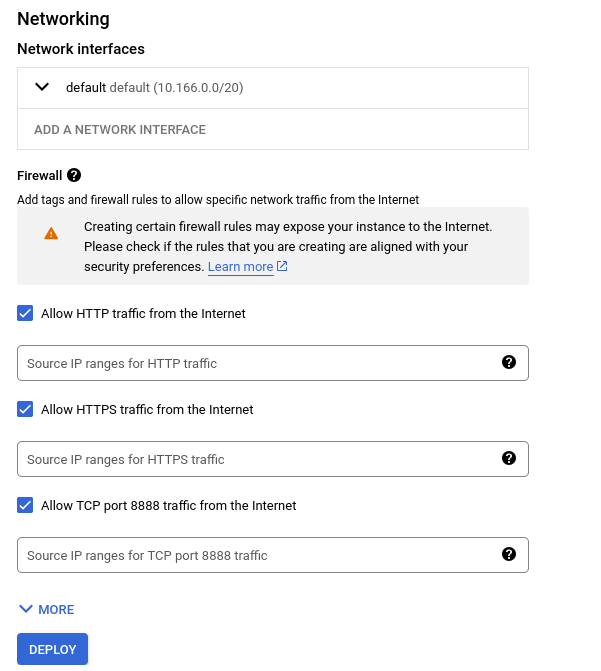
Task: Focus Source IP ranges for TCP port 8888 field
Action: [x=273, y=555]
